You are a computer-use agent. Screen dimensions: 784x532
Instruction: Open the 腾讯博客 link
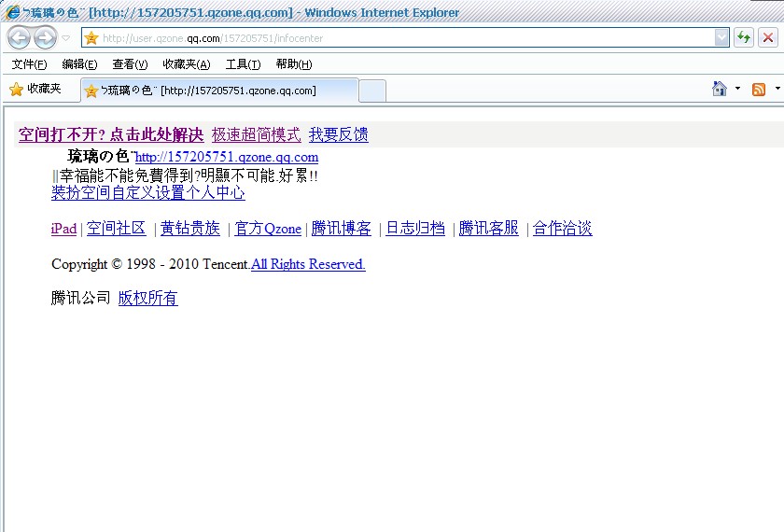coord(342,229)
